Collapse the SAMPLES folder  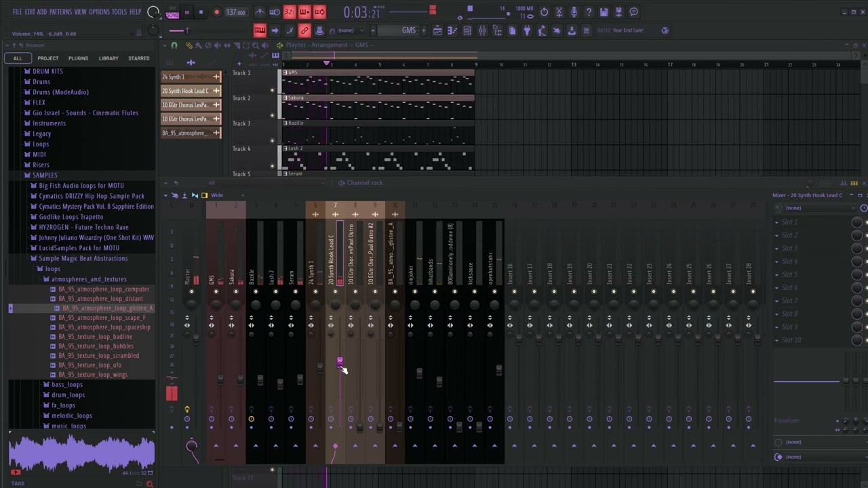point(41,175)
